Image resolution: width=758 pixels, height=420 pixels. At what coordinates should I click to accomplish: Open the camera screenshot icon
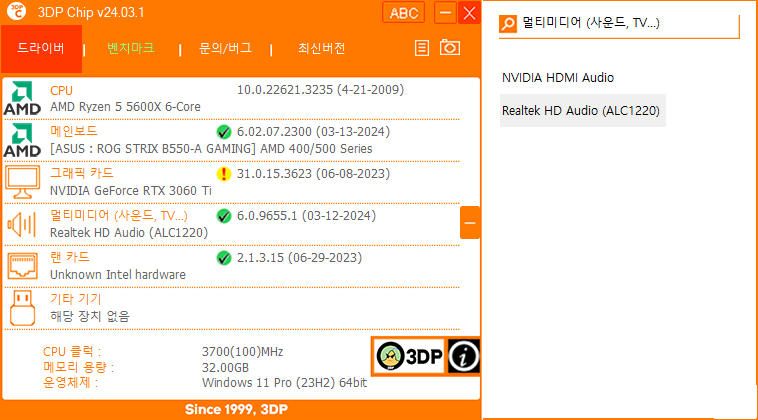click(450, 48)
